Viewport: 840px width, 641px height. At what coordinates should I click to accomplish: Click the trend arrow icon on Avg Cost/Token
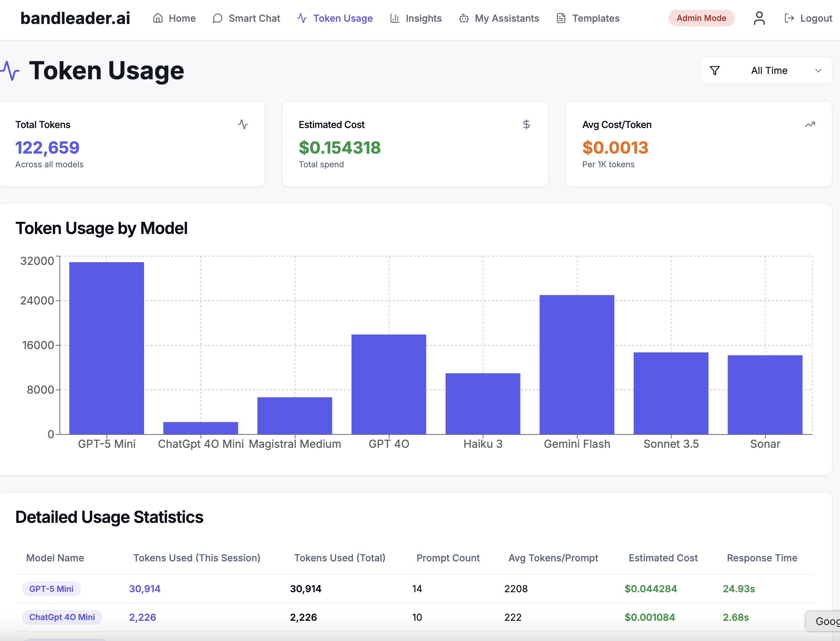tap(810, 124)
